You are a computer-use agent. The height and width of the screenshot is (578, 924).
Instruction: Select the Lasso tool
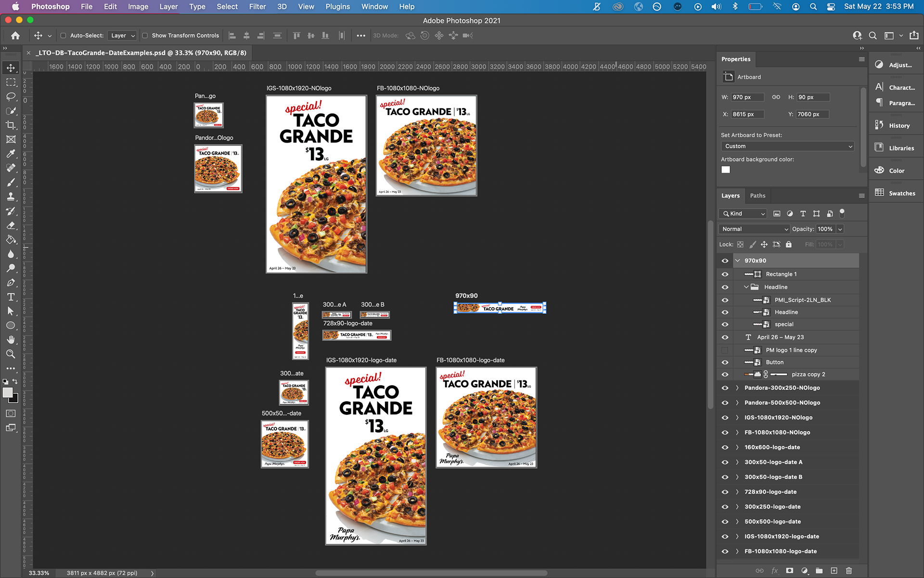(x=11, y=96)
